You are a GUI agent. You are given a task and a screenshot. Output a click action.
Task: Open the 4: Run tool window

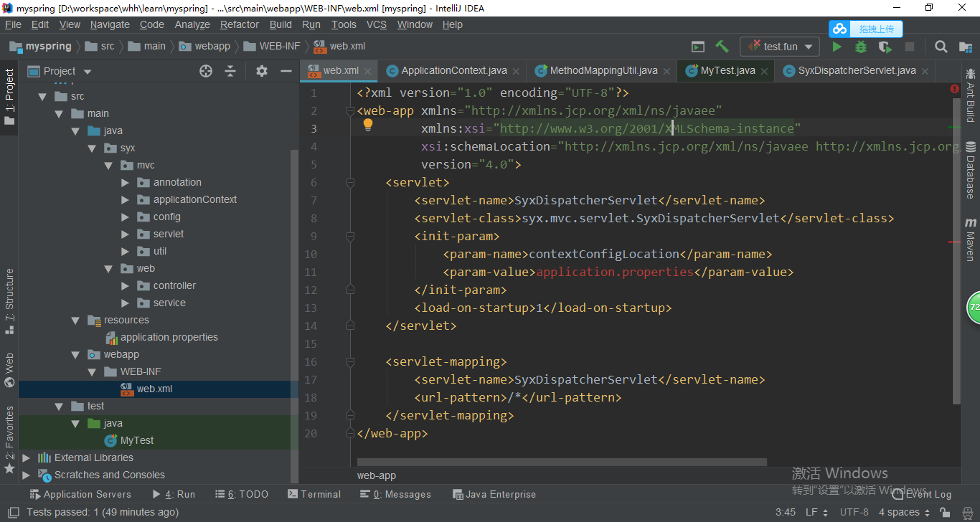[174, 494]
